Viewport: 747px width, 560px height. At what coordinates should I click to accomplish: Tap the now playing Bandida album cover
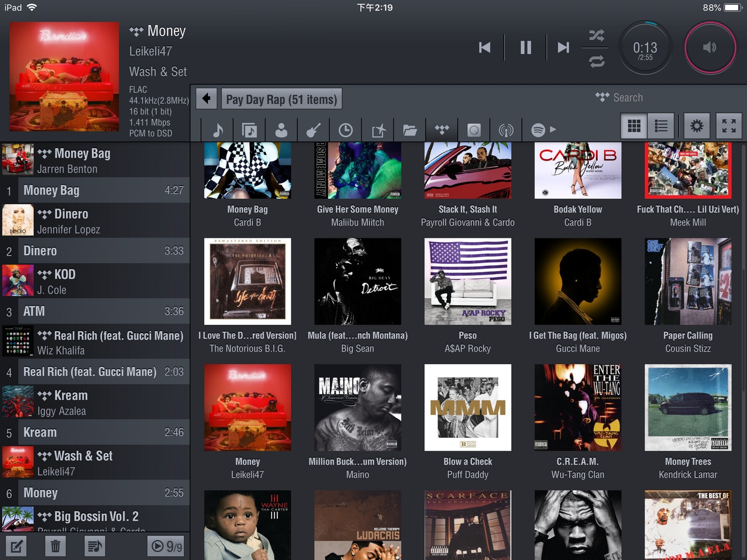(65, 76)
